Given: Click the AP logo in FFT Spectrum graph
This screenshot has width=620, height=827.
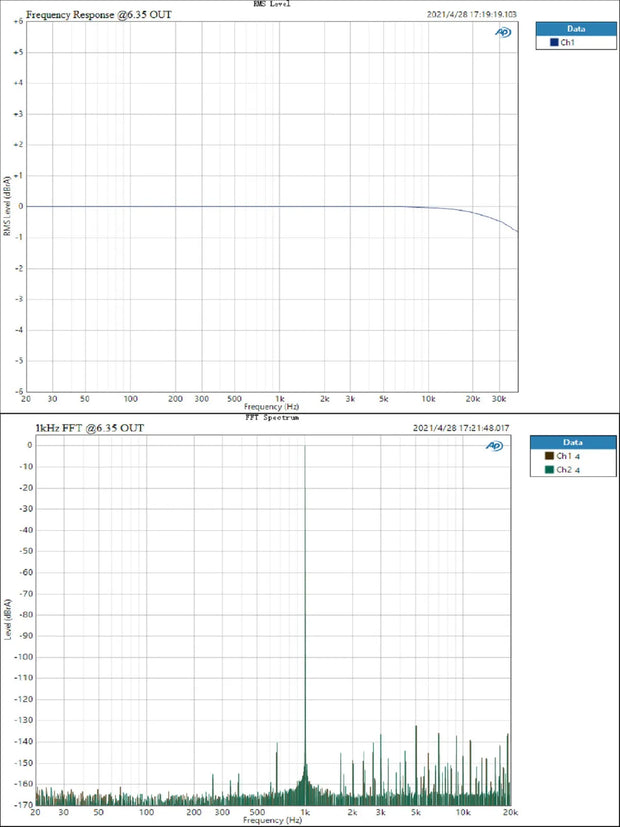Looking at the screenshot, I should point(494,447).
